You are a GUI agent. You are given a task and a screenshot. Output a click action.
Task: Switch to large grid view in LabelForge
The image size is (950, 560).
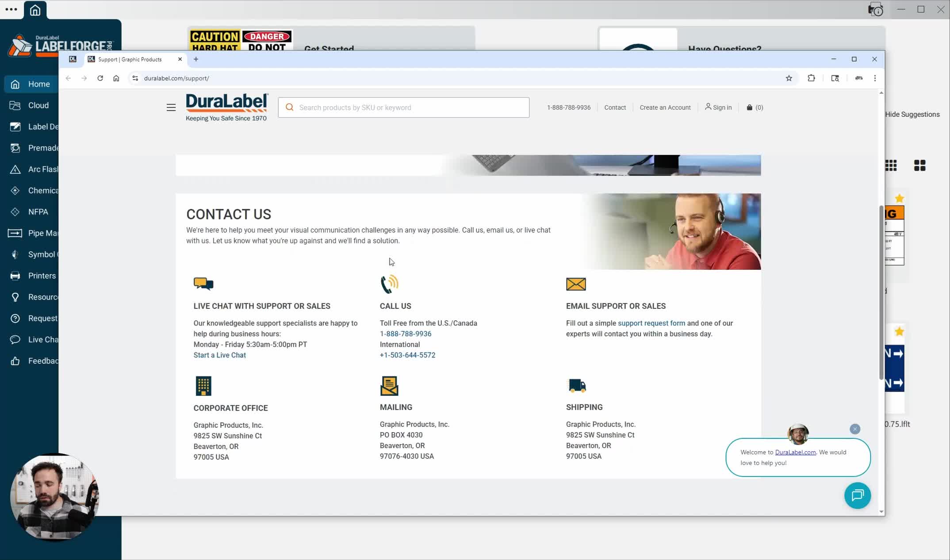pos(920,165)
